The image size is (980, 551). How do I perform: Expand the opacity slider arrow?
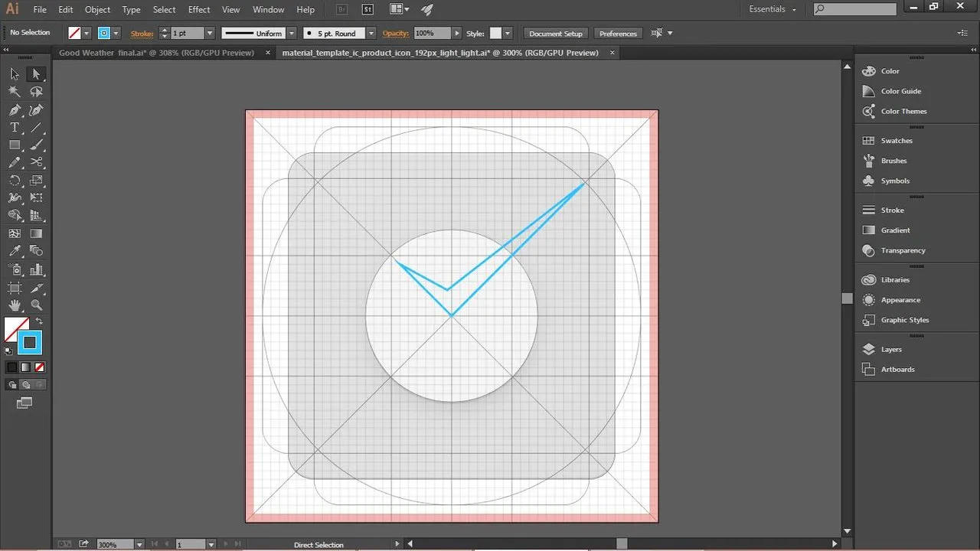point(457,33)
